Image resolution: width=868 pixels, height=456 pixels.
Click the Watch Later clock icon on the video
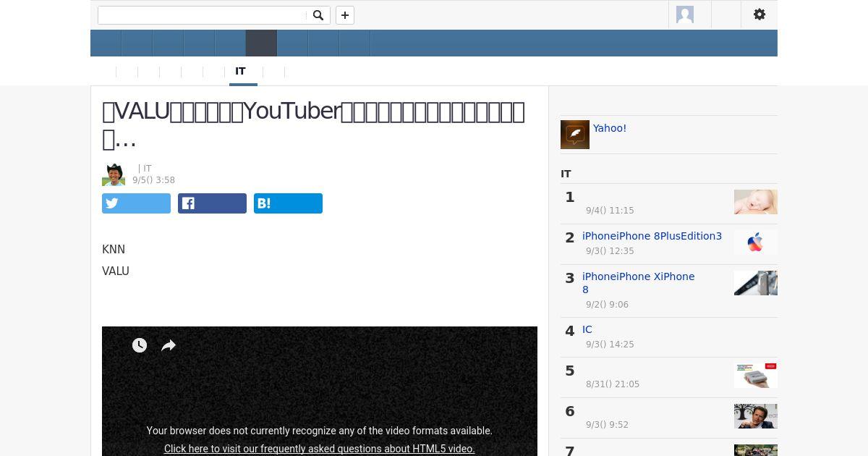coord(140,345)
